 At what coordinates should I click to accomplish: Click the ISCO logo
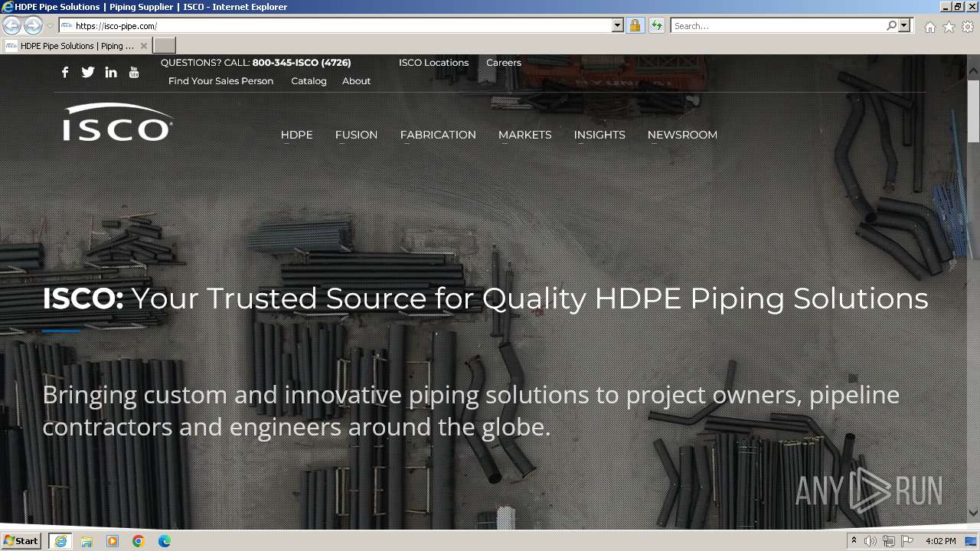(118, 122)
